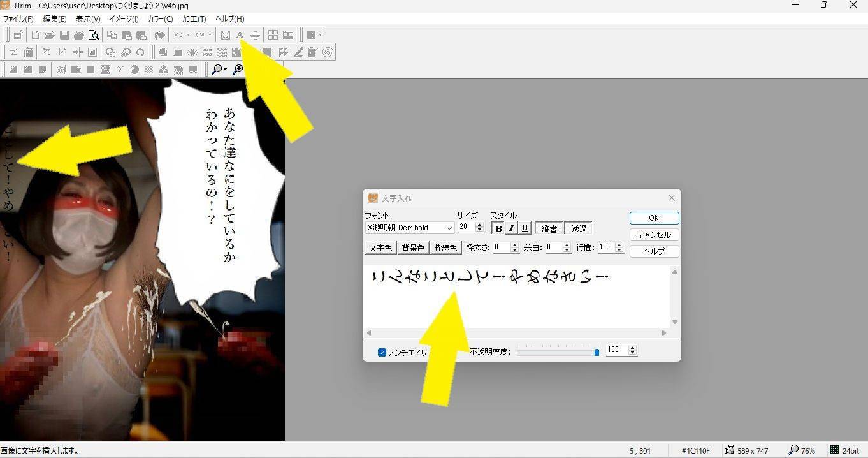Click the 文字色 text color button
This screenshot has width=868, height=458.
[380, 247]
